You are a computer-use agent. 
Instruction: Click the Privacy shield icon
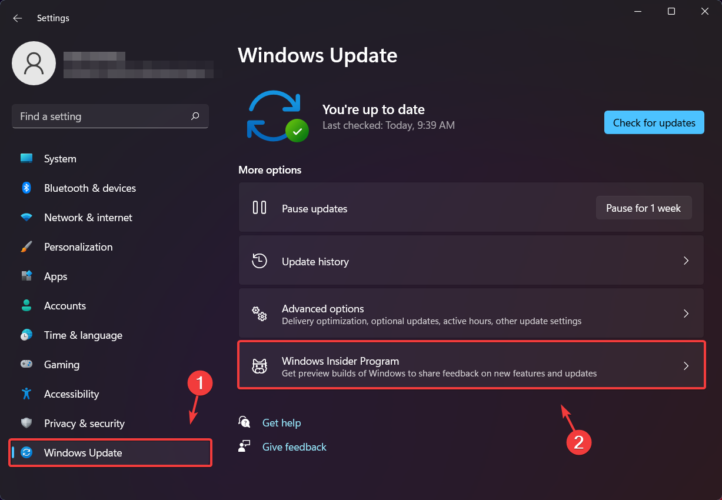tap(26, 423)
